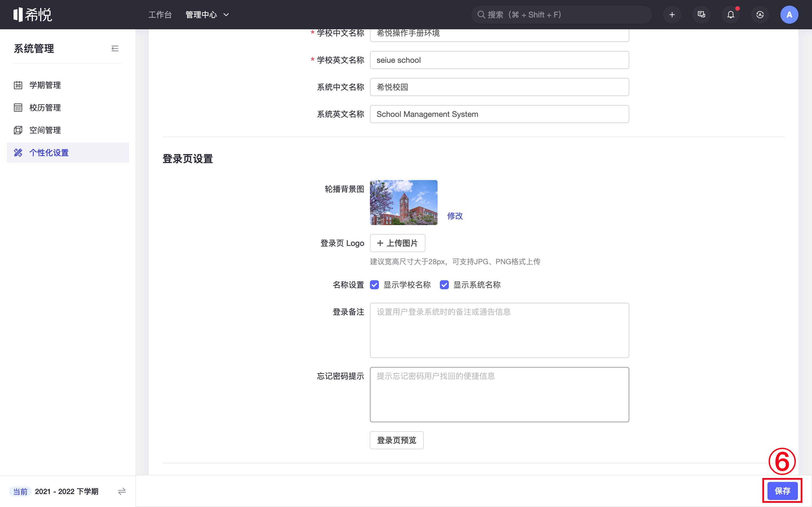Screen dimensions: 812x507
Task: Click 上传图片 for login Logo
Action: point(397,243)
